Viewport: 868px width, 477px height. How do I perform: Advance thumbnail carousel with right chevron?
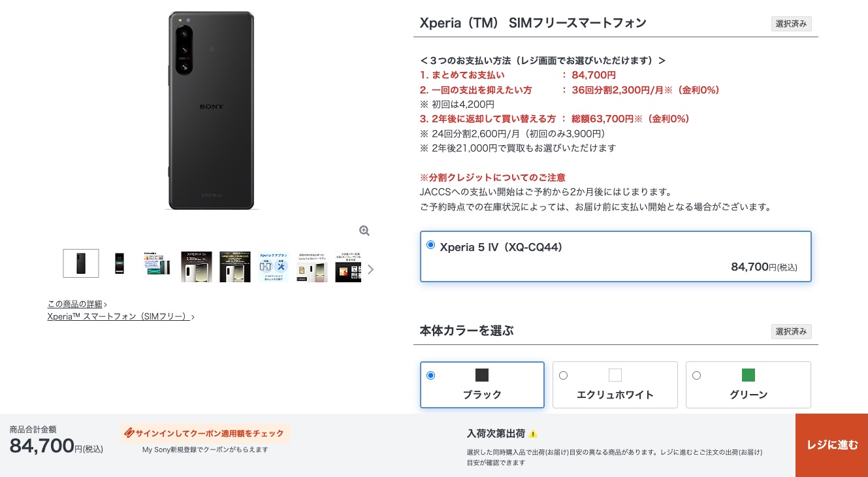click(x=370, y=269)
